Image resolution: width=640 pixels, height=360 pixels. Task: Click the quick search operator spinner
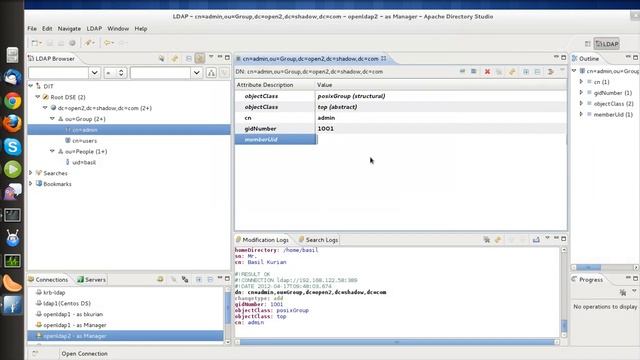point(121,73)
